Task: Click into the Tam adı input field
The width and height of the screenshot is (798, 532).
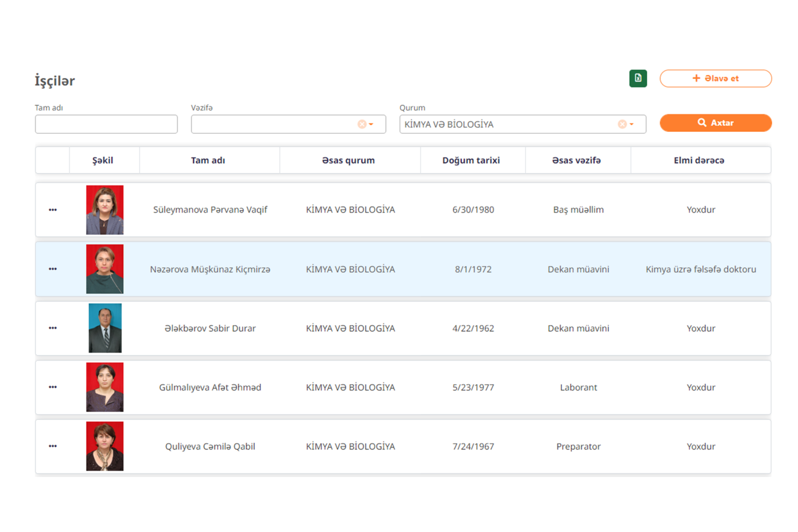Action: pos(106,124)
